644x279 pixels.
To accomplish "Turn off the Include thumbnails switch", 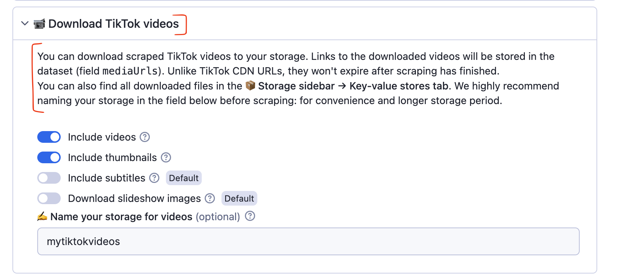I will (x=49, y=158).
